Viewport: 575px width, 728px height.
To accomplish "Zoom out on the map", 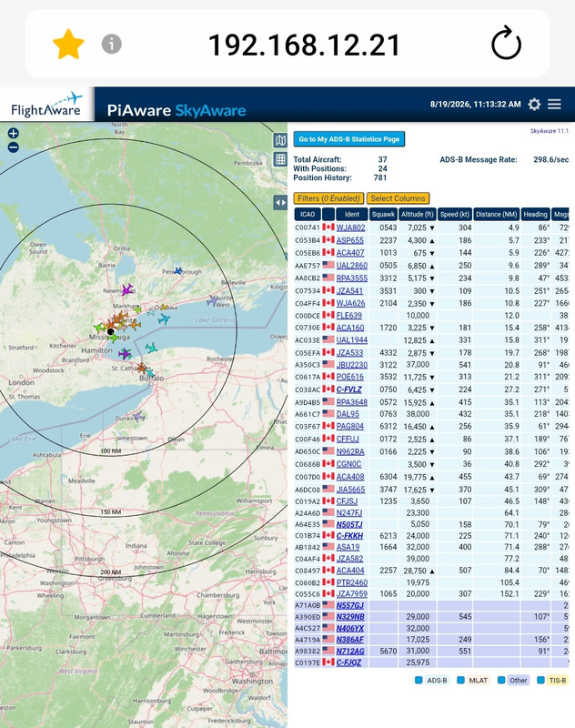I will coord(14,147).
